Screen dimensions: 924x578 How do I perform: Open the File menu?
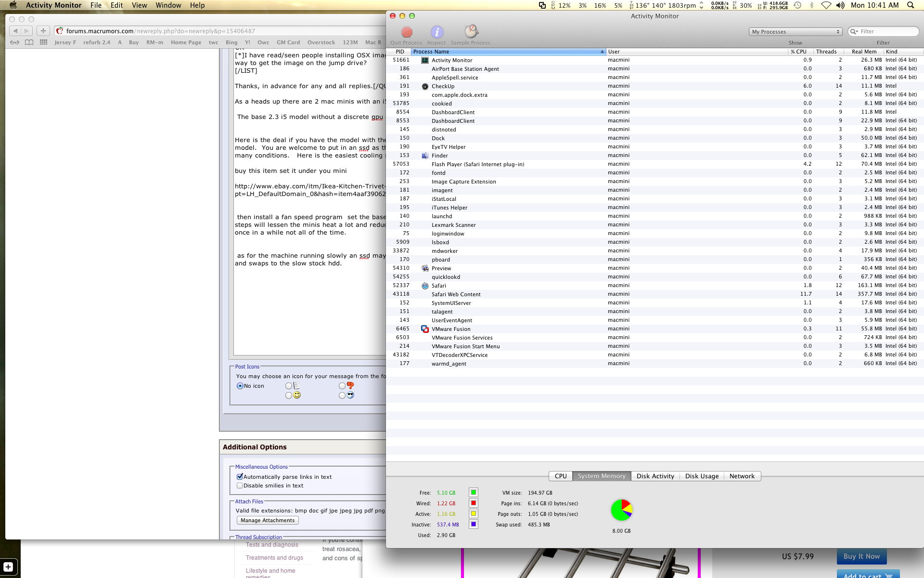coord(96,5)
